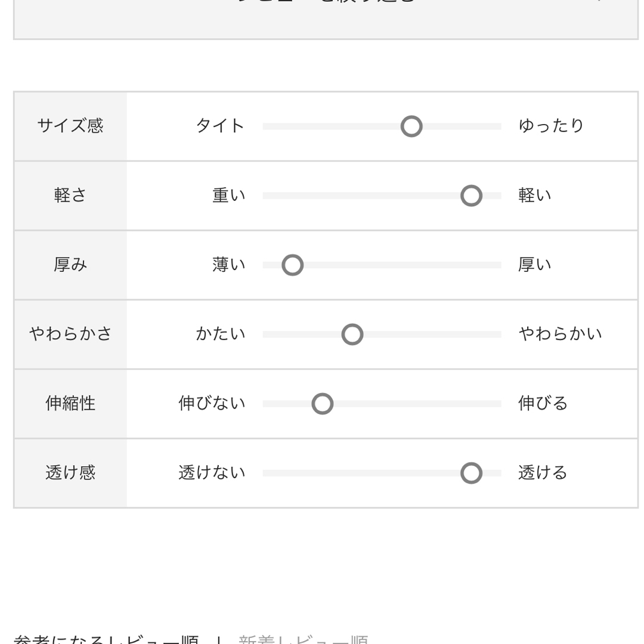Click the 重い label
Screen dimensions: 644x644
click(229, 195)
